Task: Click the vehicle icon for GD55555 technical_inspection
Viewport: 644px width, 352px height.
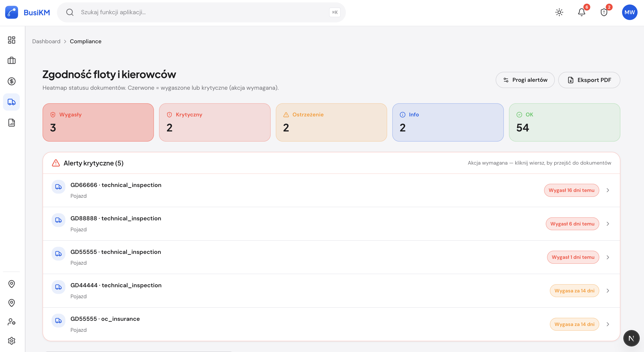Action: [x=58, y=254]
